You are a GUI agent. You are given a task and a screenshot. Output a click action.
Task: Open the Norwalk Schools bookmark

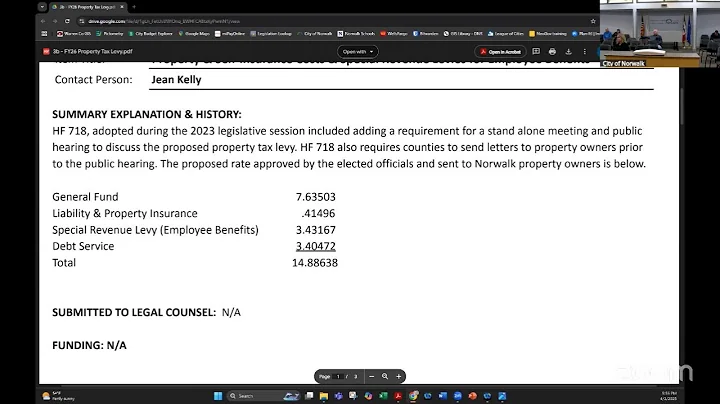356,34
